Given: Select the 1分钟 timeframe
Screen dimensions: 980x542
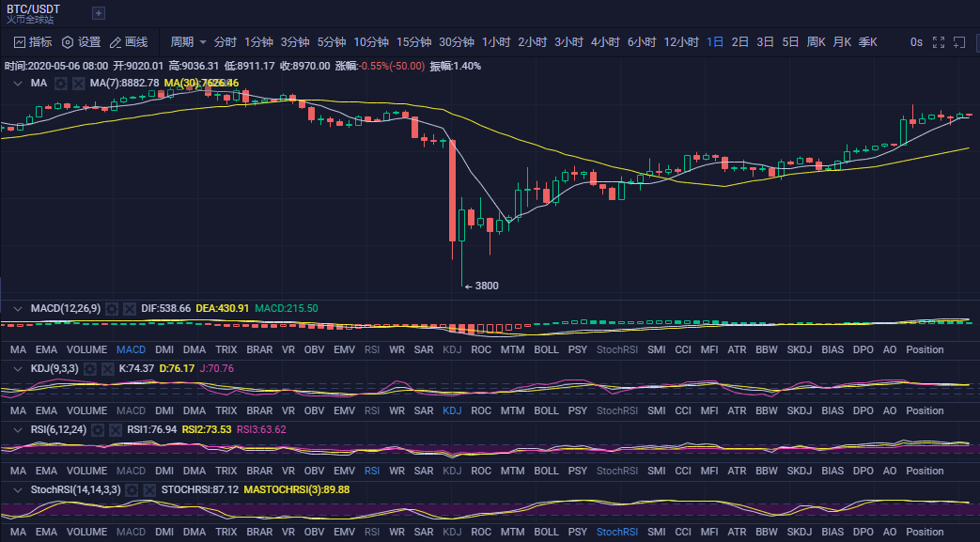Looking at the screenshot, I should [x=258, y=42].
